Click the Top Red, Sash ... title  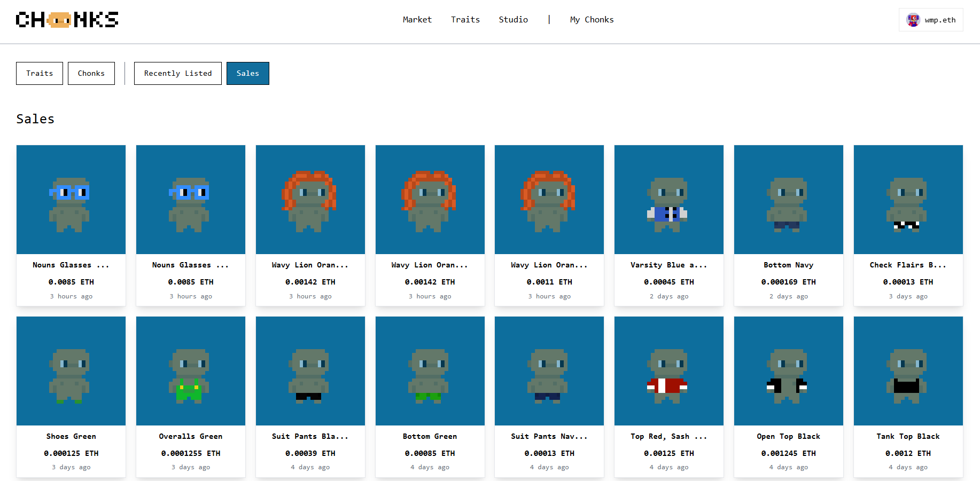click(x=669, y=437)
